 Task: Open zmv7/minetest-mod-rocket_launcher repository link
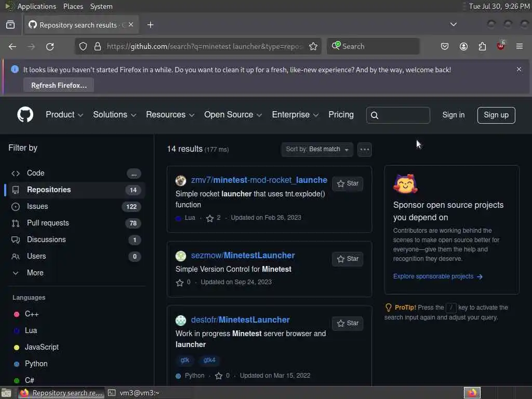tap(259, 180)
